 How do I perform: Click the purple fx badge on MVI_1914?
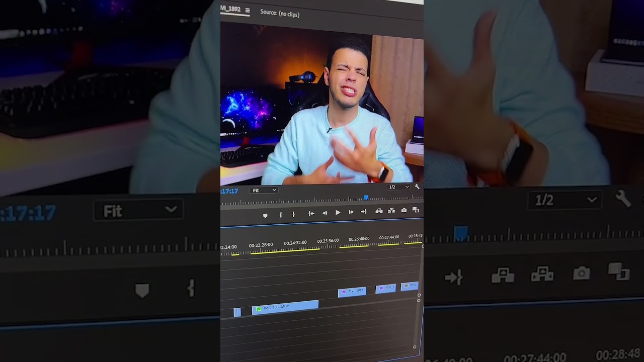click(x=344, y=292)
